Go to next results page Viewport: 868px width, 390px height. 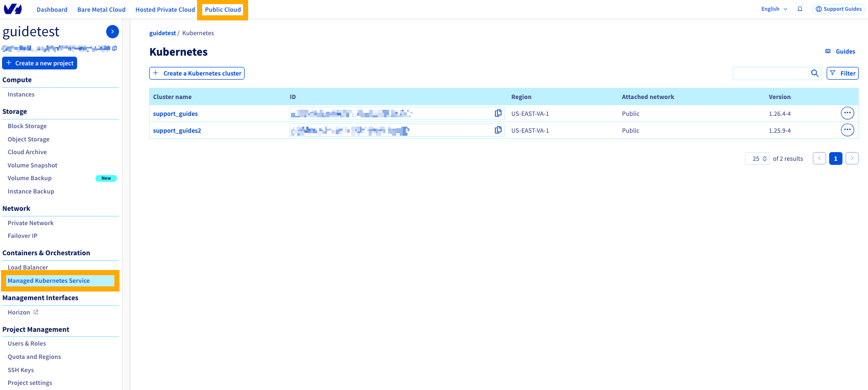click(852, 158)
